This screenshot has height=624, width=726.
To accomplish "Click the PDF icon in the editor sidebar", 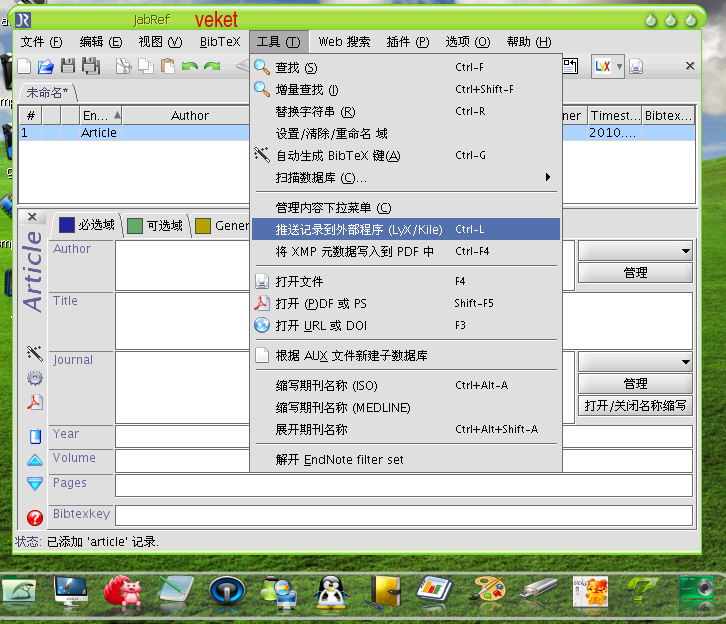I will (35, 402).
